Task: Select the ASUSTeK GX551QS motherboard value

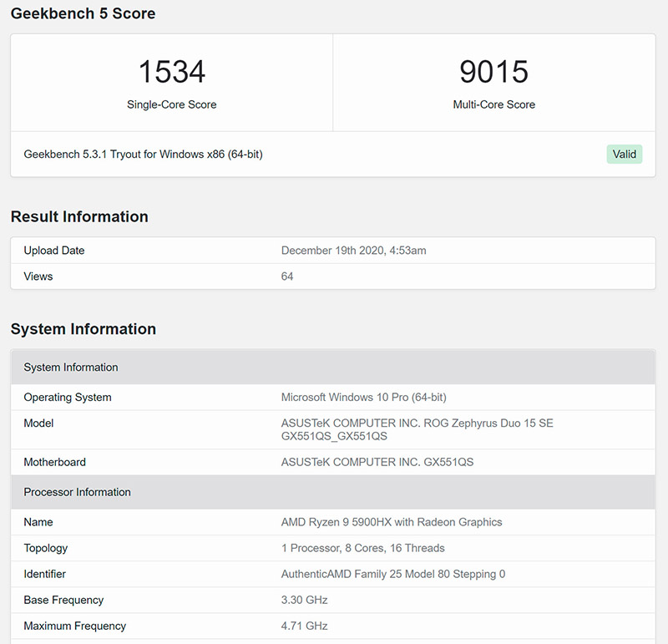Action: 377,462
